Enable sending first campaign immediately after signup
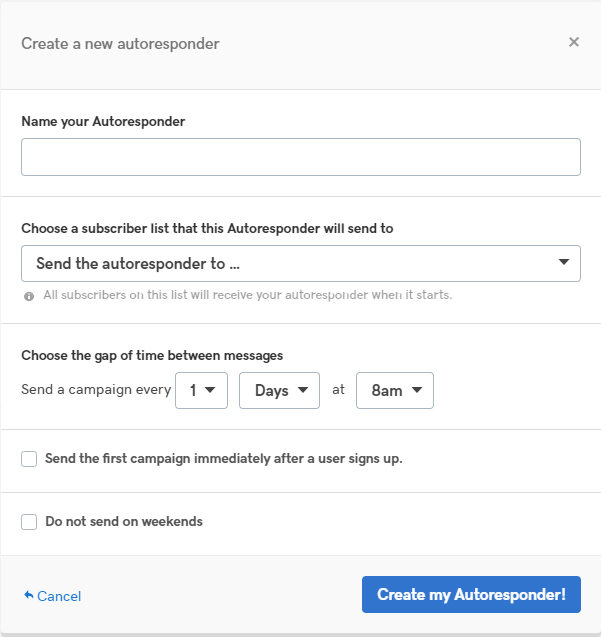Image resolution: width=601 pixels, height=637 pixels. coord(29,459)
